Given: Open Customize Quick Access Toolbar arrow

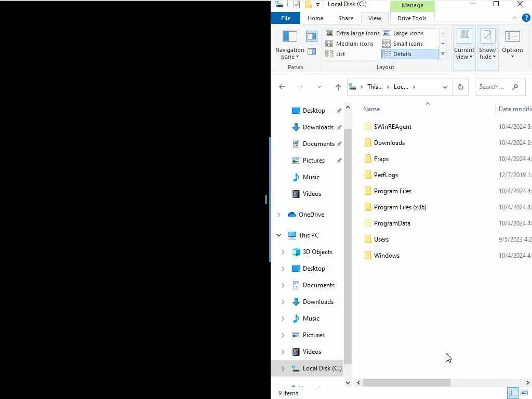Looking at the screenshot, I should (x=317, y=4).
